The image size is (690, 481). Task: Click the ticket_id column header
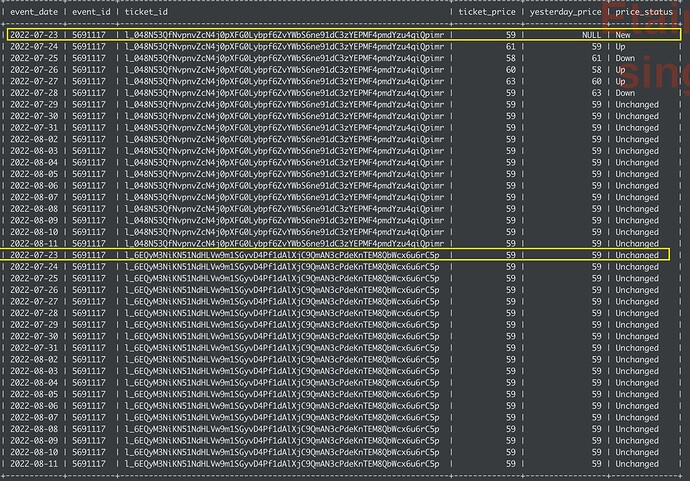click(x=146, y=12)
